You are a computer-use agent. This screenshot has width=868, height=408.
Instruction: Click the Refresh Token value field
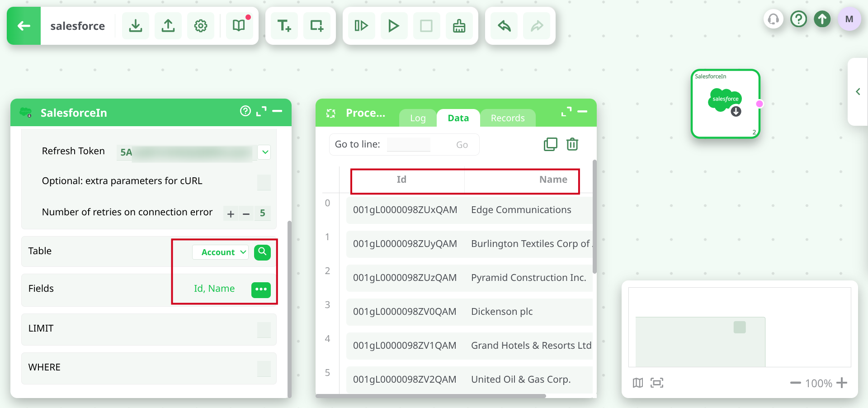point(186,153)
